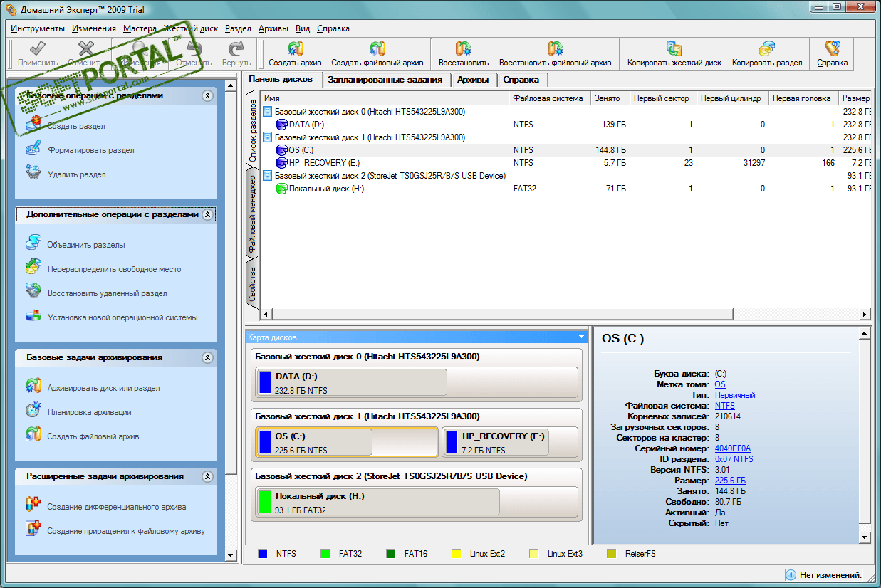The width and height of the screenshot is (881, 588).
Task: Click the 225.6 ГБ size link
Action: pos(730,481)
